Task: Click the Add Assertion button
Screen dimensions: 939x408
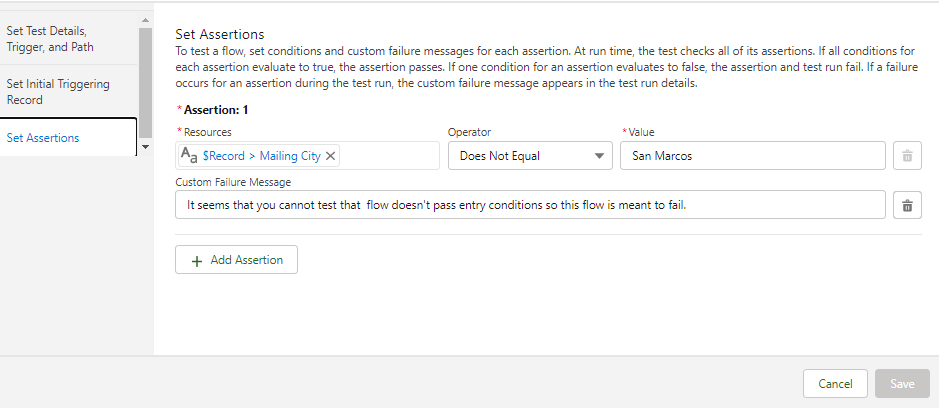Action: point(236,260)
